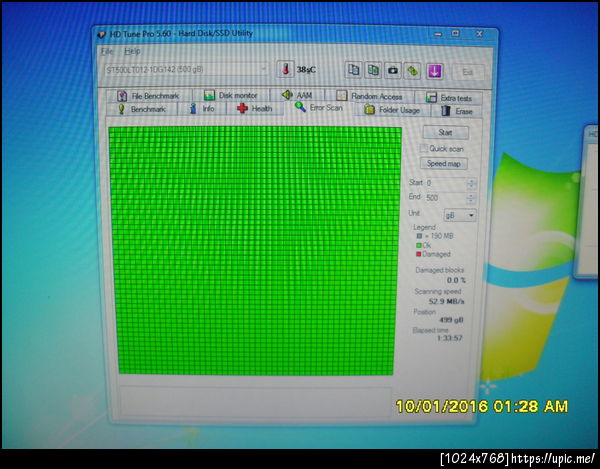This screenshot has width=600, height=469.
Task: Click the 52.9 MB/s scanning speed value
Action: click(447, 301)
